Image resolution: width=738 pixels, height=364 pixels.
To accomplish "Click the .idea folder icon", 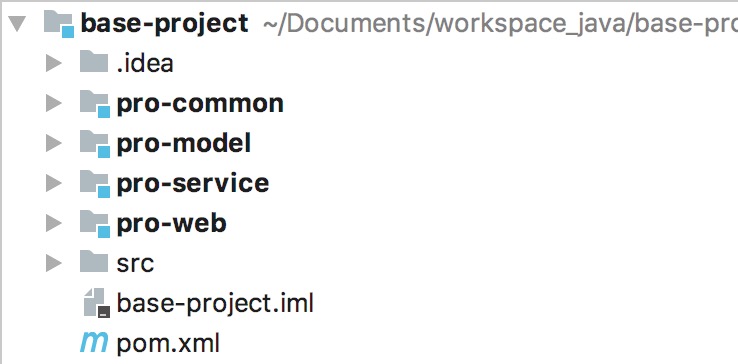I will (94, 63).
